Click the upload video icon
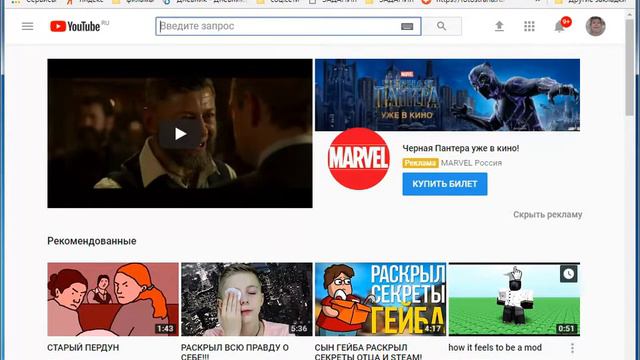640x360 pixels. 499,27
